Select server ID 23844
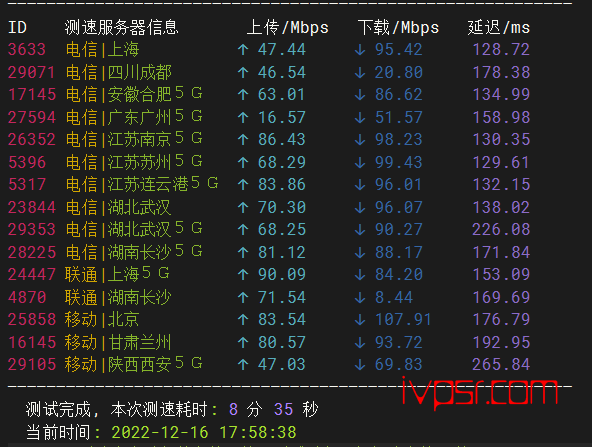This screenshot has width=592, height=447. (x=32, y=207)
